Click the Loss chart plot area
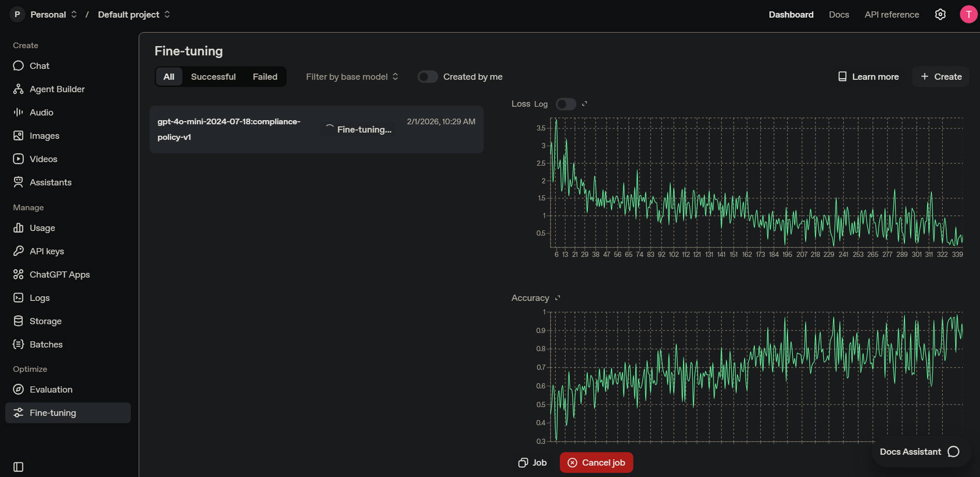This screenshot has height=477, width=980. click(x=756, y=182)
